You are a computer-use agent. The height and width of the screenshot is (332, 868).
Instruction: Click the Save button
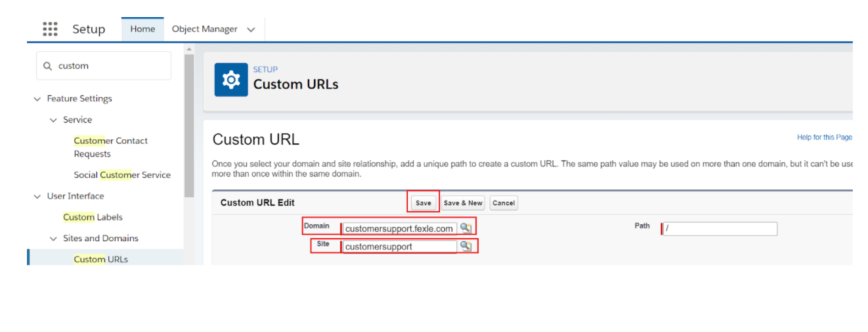pos(423,202)
